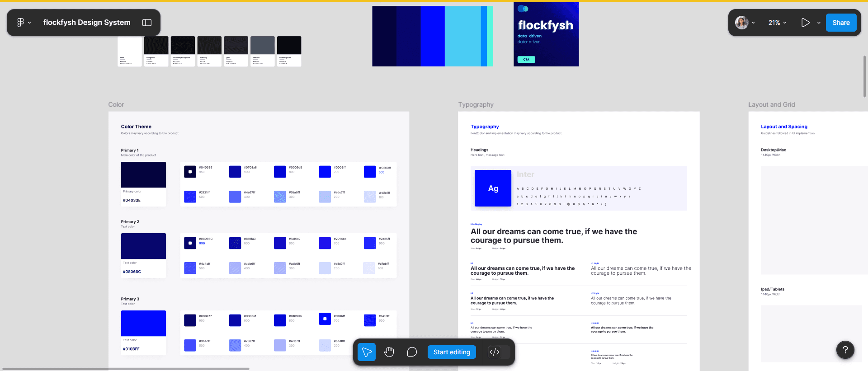Image resolution: width=868 pixels, height=371 pixels.
Task: Select the #2131ff 500 swatch
Action: point(190,197)
